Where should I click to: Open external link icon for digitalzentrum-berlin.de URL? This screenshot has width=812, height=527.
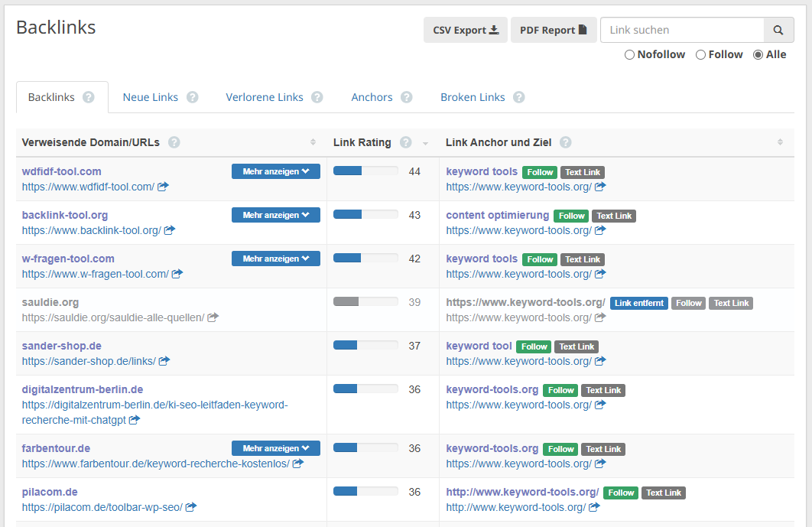[134, 420]
